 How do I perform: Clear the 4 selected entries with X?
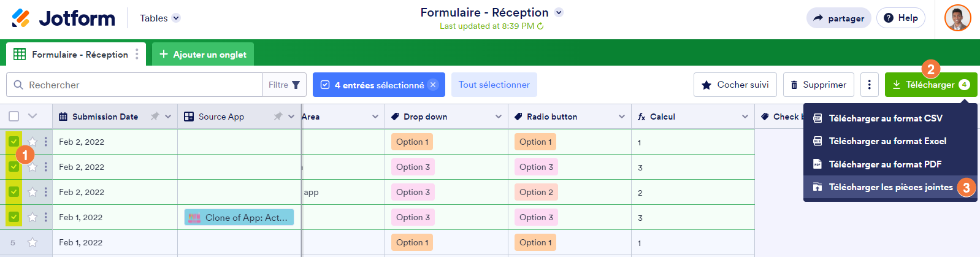click(x=433, y=85)
